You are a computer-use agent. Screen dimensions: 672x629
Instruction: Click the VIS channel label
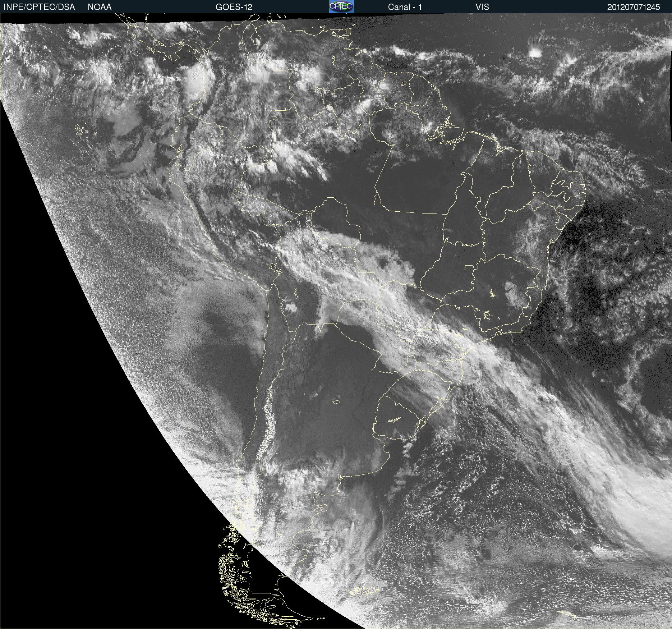pyautogui.click(x=482, y=7)
